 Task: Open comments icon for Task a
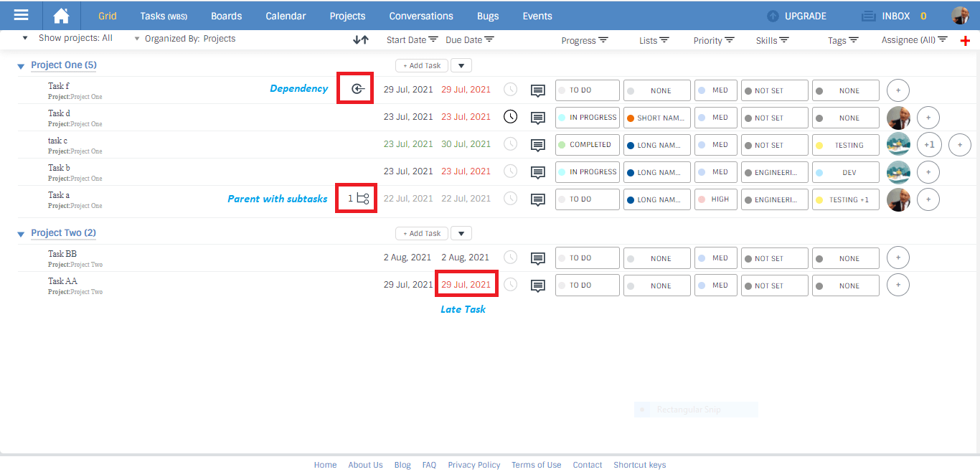pos(537,200)
